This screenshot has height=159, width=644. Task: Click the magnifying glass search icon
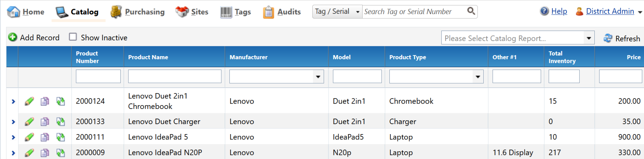tap(471, 11)
